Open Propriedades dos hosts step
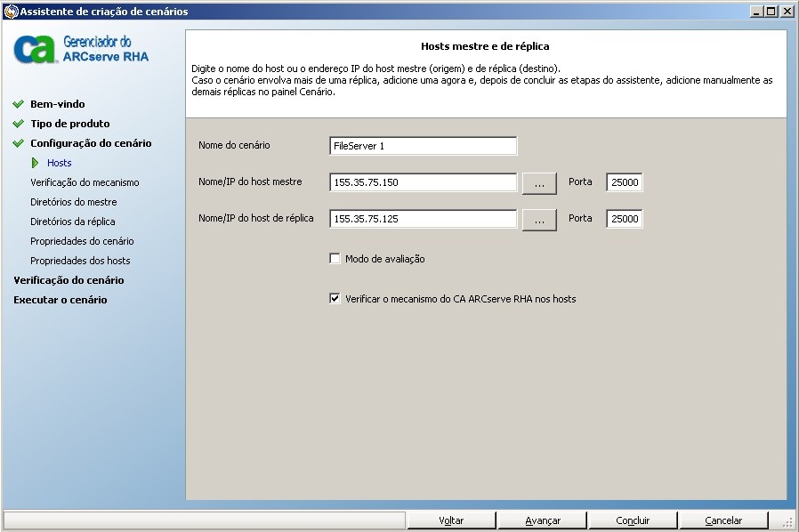The image size is (799, 532). 80,261
